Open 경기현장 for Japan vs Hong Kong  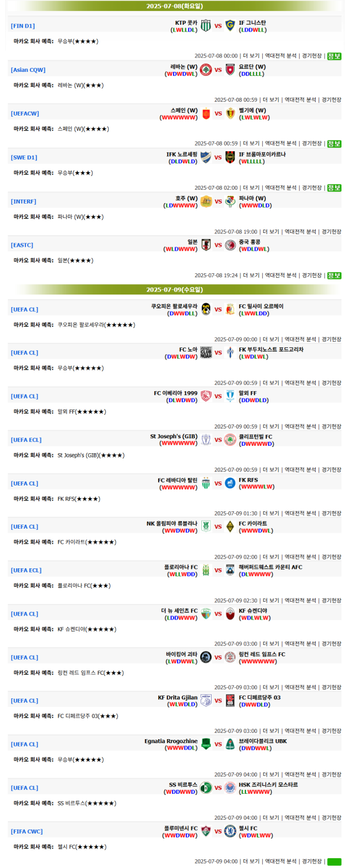coord(312,276)
